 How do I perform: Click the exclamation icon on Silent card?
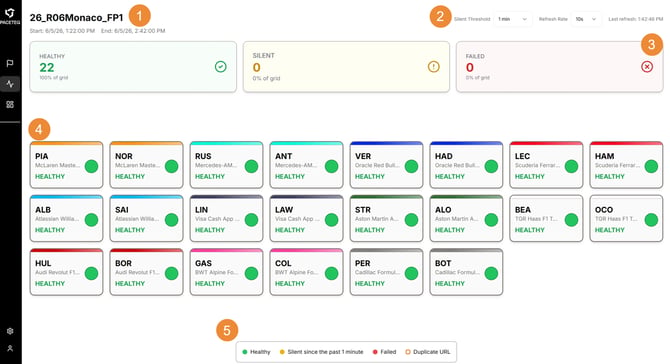point(433,67)
